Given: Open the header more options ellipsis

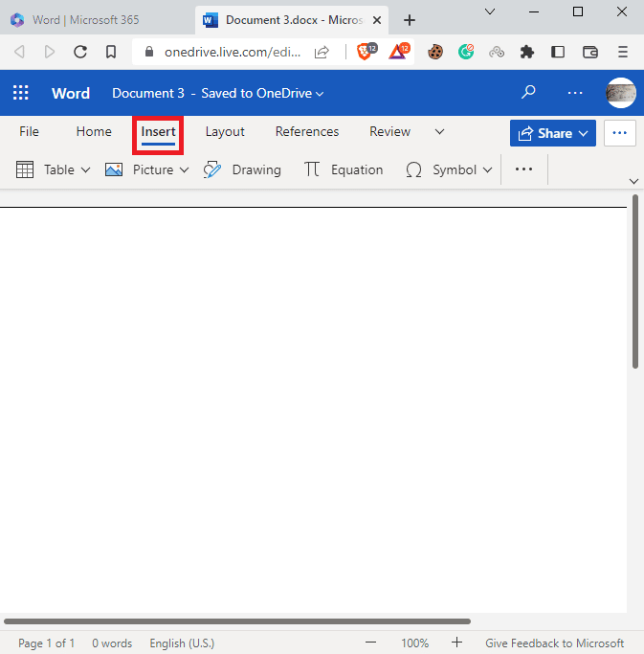Looking at the screenshot, I should [x=575, y=93].
